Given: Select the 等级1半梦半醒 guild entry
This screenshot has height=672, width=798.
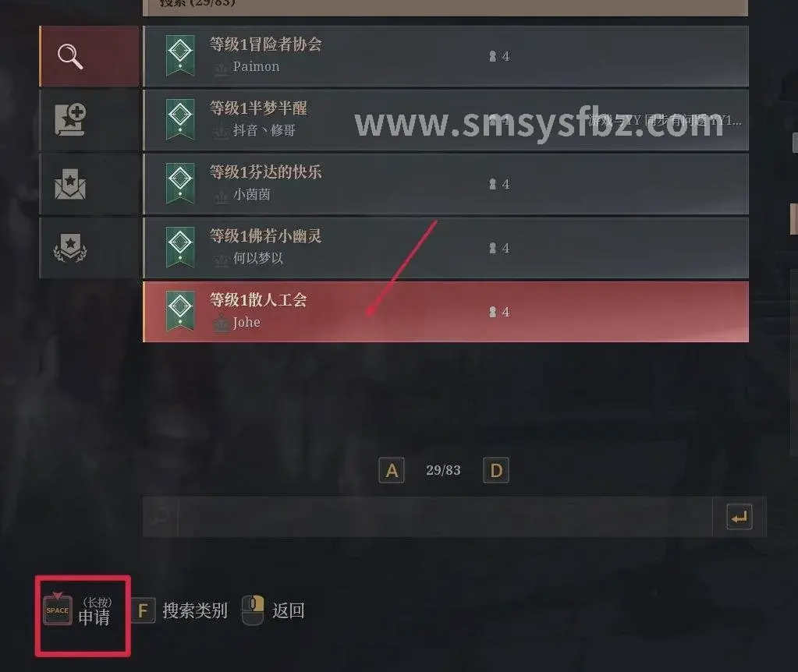Looking at the screenshot, I should point(446,120).
